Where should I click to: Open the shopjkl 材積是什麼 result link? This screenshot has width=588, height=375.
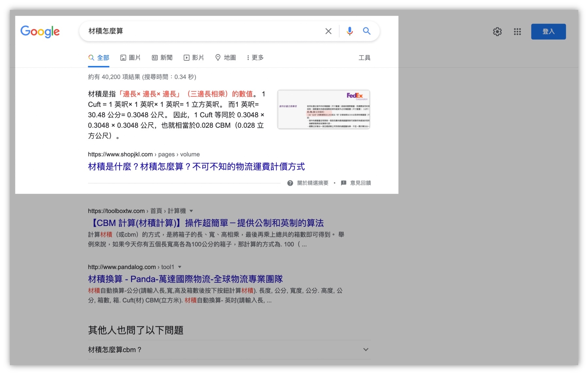tap(196, 167)
